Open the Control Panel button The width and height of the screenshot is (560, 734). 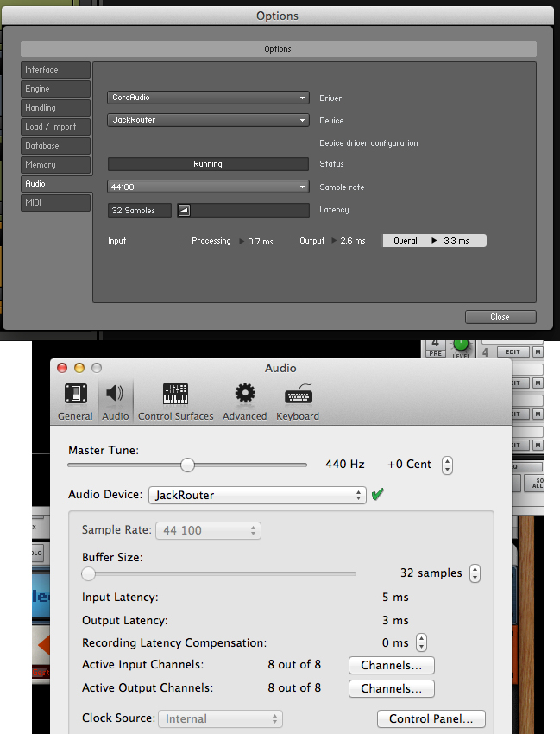tap(431, 718)
